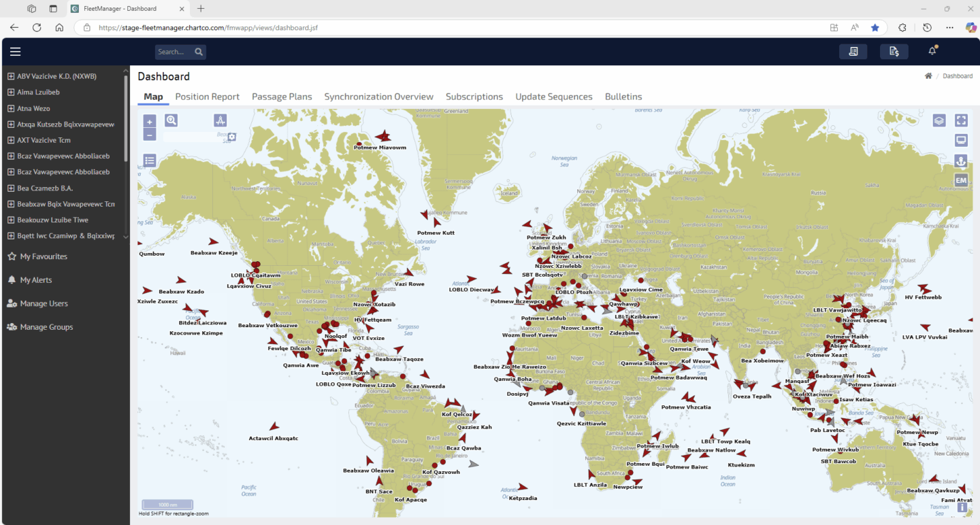Image resolution: width=980 pixels, height=525 pixels.
Task: Toggle the hamburger sidebar menu
Action: (15, 52)
